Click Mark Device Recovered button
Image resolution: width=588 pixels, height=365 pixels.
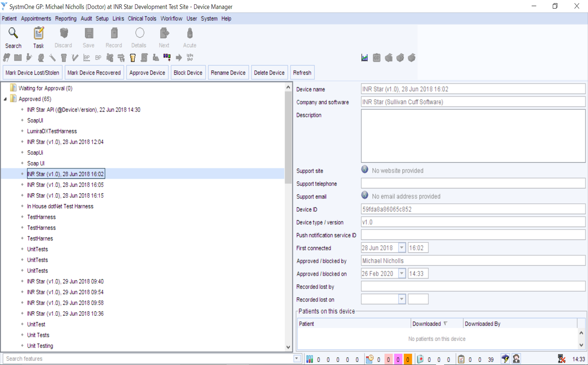point(94,73)
